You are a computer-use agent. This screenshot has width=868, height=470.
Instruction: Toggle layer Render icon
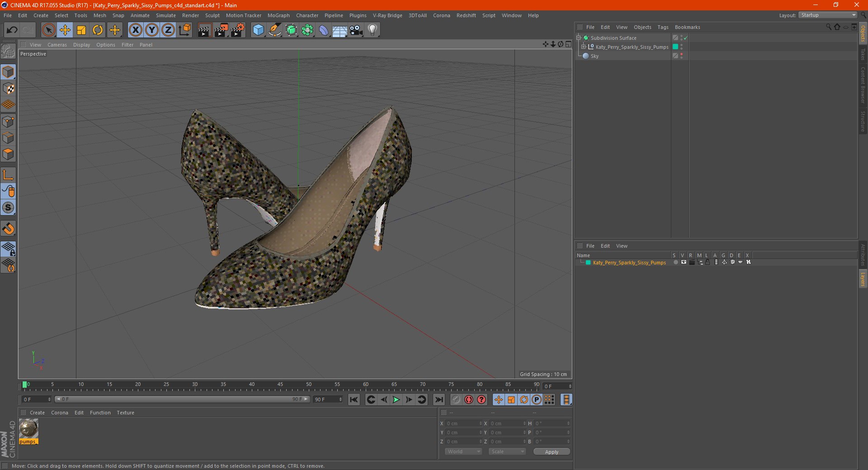tap(692, 263)
